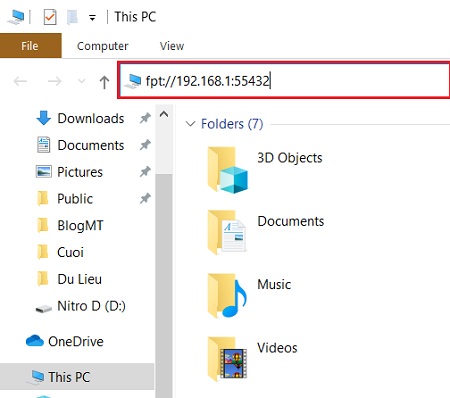Click the Nitro D drive icon
The width and height of the screenshot is (450, 398).
pos(44,308)
